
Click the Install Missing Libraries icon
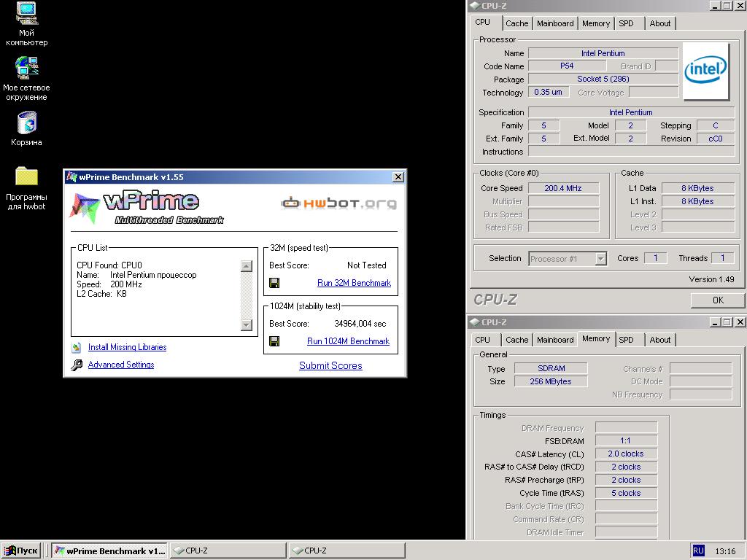coord(76,348)
